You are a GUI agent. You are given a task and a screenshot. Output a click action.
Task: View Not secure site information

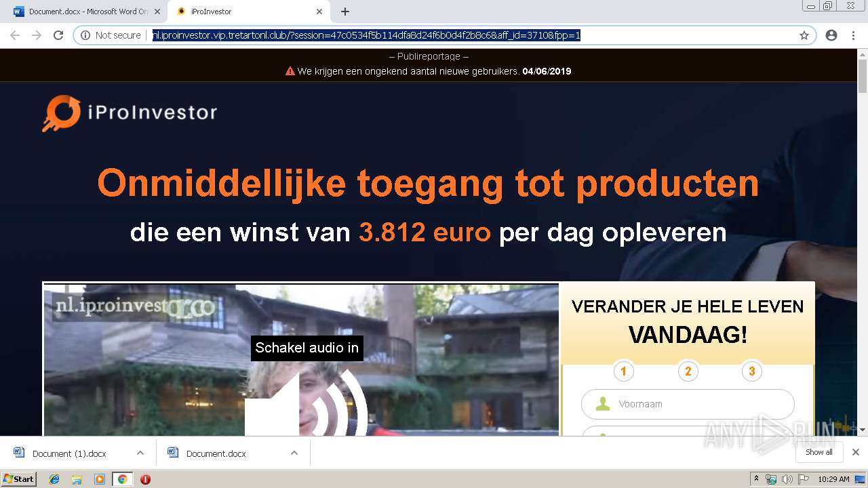pos(111,35)
